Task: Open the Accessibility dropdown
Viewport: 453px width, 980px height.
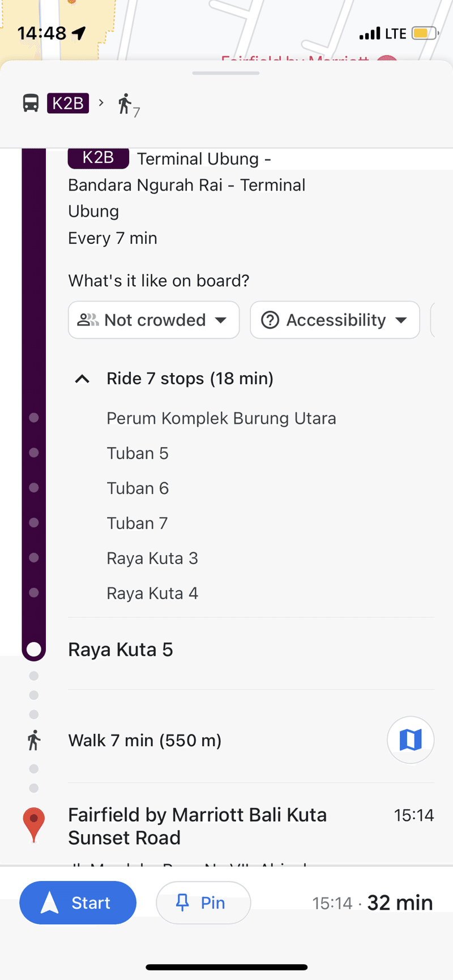Action: (x=402, y=320)
